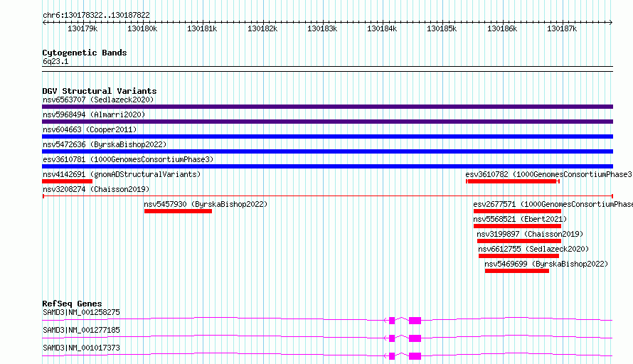Click the red bar under esv3610782
The image size is (633, 364).
(x=512, y=181)
